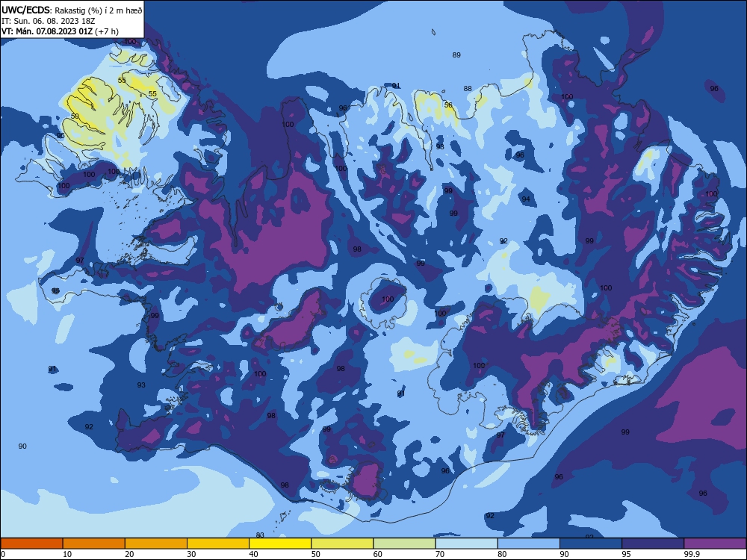
Task: Click the '50' value in the Westfjords
Action: pos(75,116)
